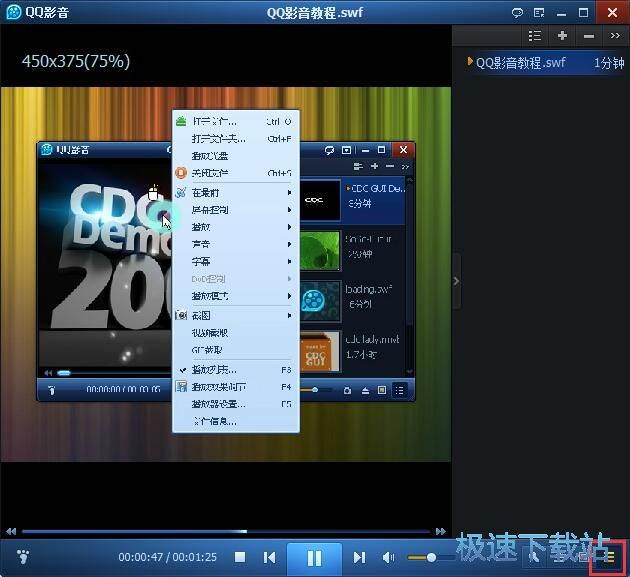Adjust the volume slider
630x577 pixels.
pos(431,557)
